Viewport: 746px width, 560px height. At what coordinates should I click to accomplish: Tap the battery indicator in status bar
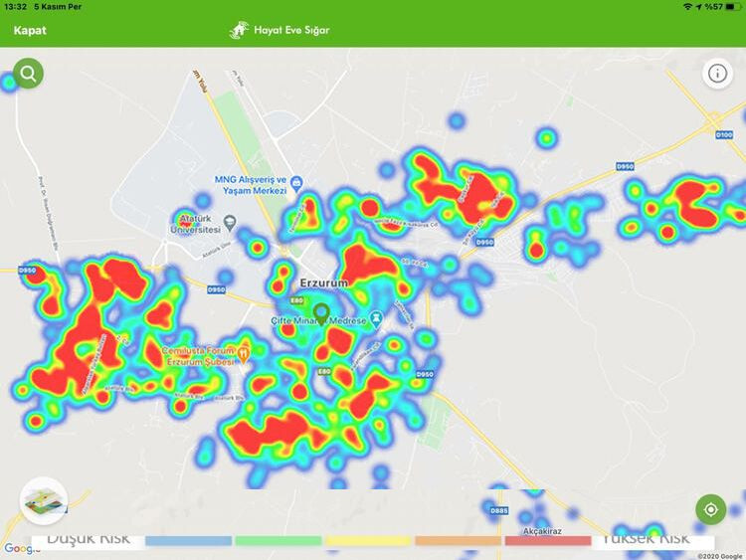click(731, 7)
